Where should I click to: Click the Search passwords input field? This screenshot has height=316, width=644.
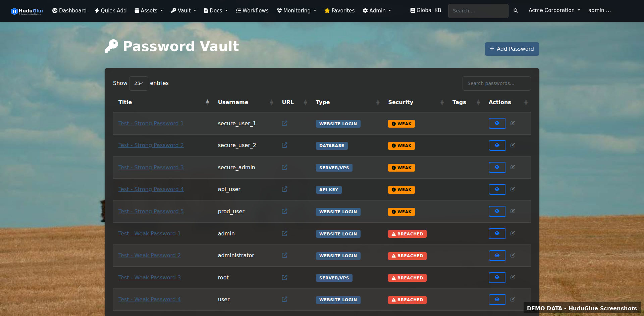(x=496, y=83)
